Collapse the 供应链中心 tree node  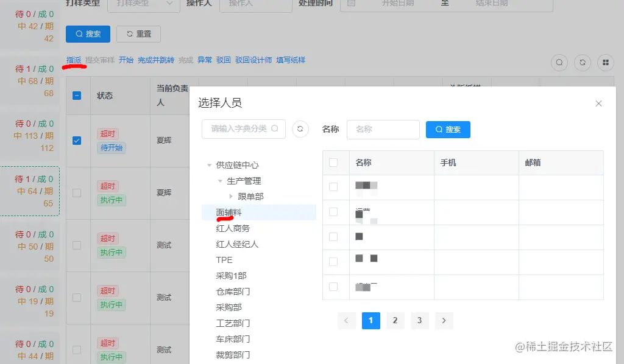point(209,165)
